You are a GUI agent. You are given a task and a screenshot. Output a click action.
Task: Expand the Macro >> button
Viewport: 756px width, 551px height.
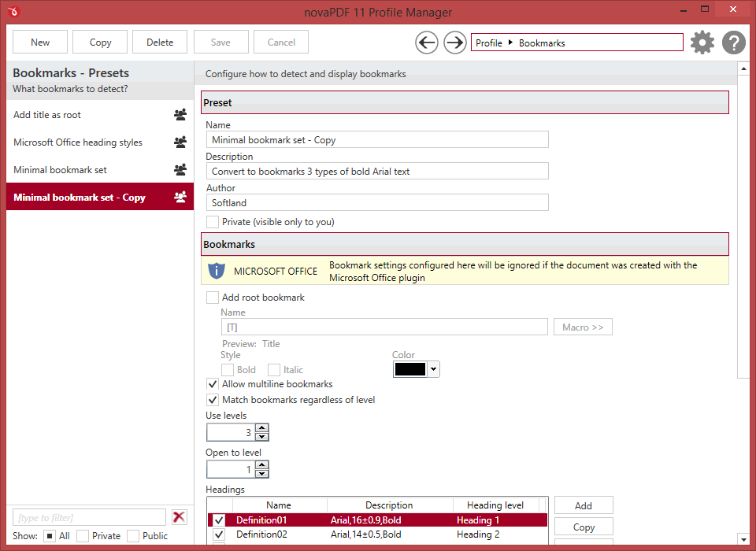pyautogui.click(x=583, y=327)
